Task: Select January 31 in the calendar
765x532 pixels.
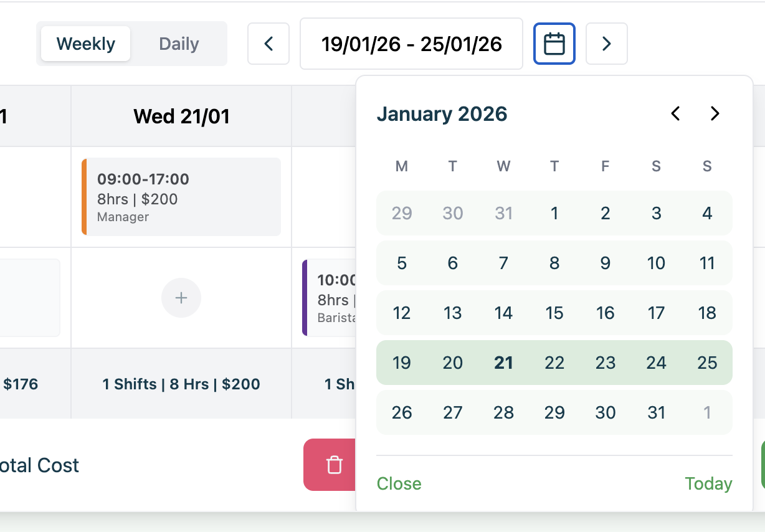Action: tap(656, 412)
